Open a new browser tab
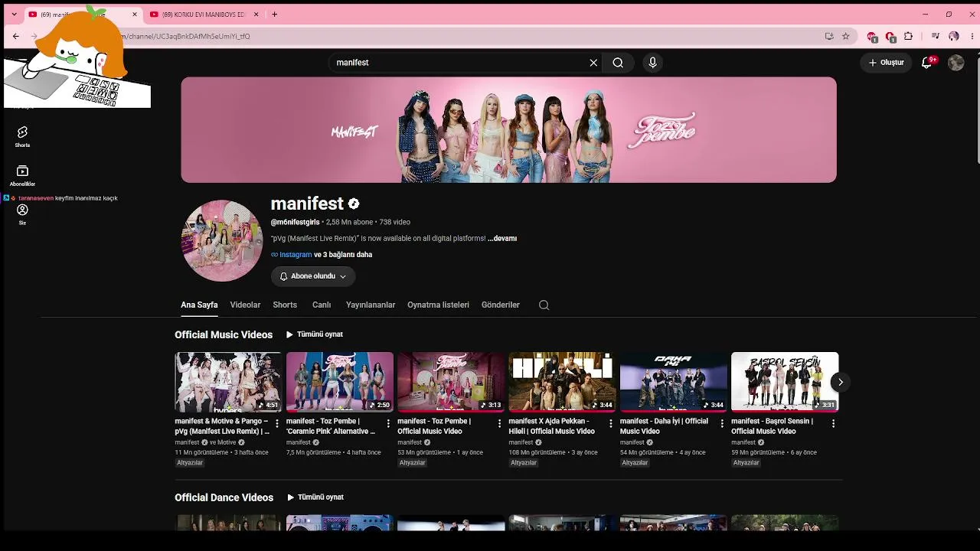The height and width of the screenshot is (551, 980). coord(274,14)
